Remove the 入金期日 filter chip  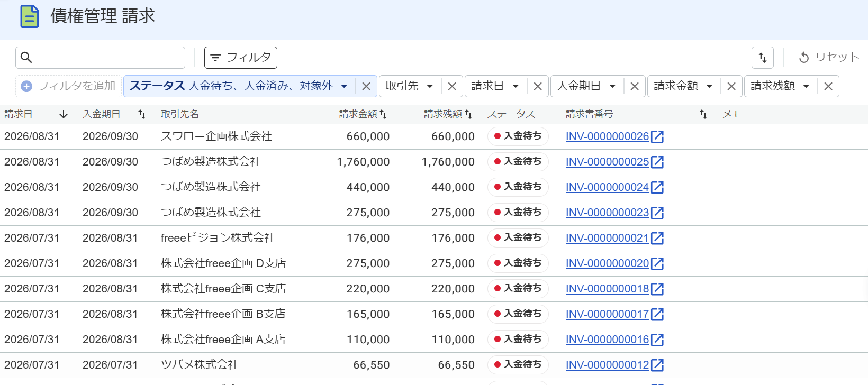pyautogui.click(x=635, y=86)
